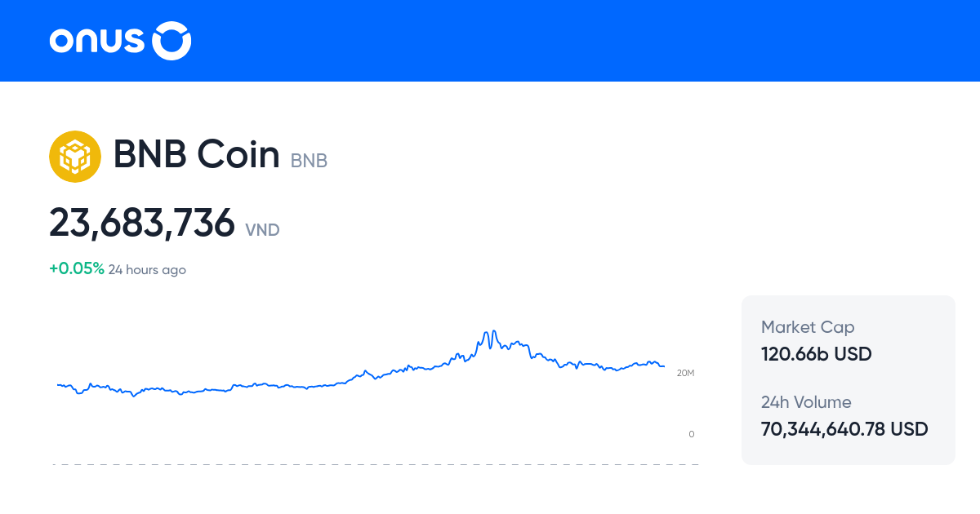Screen dimensions: 980x514
Task: Click the ONUS wordmark in the header
Action: pos(98,40)
